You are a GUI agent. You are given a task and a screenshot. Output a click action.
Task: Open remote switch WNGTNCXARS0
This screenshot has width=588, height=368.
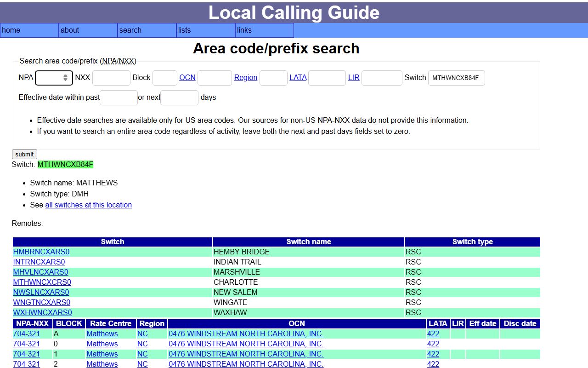click(42, 303)
